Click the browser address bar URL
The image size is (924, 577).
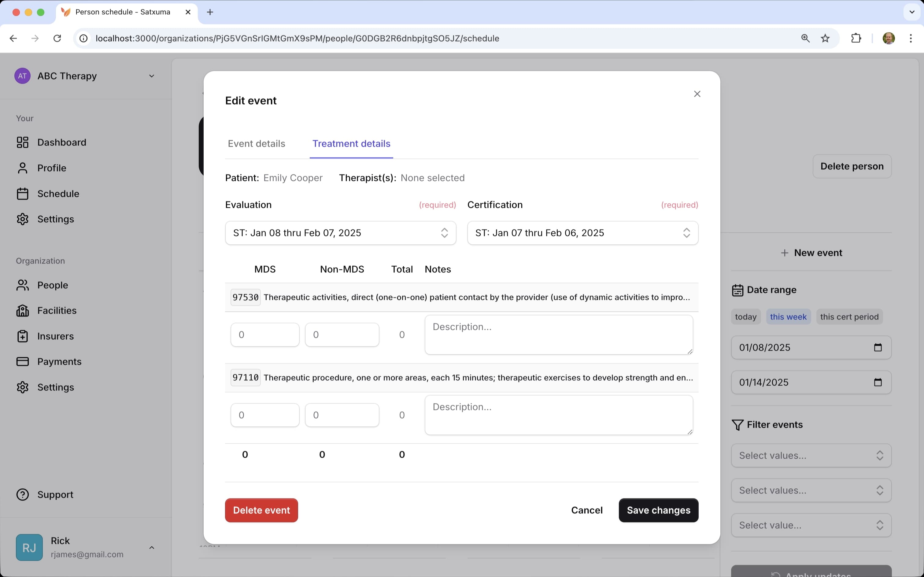[x=297, y=38]
